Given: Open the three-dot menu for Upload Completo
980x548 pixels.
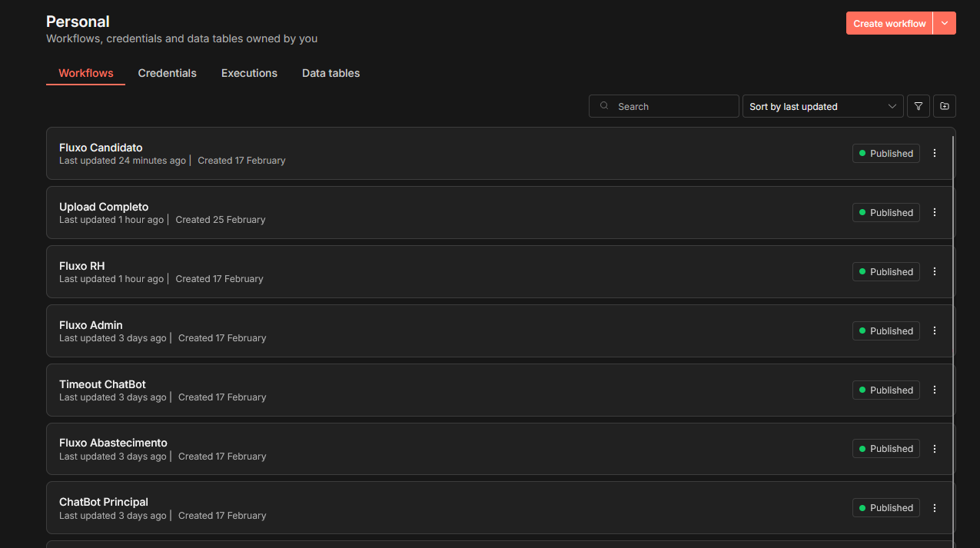Looking at the screenshot, I should tap(935, 212).
